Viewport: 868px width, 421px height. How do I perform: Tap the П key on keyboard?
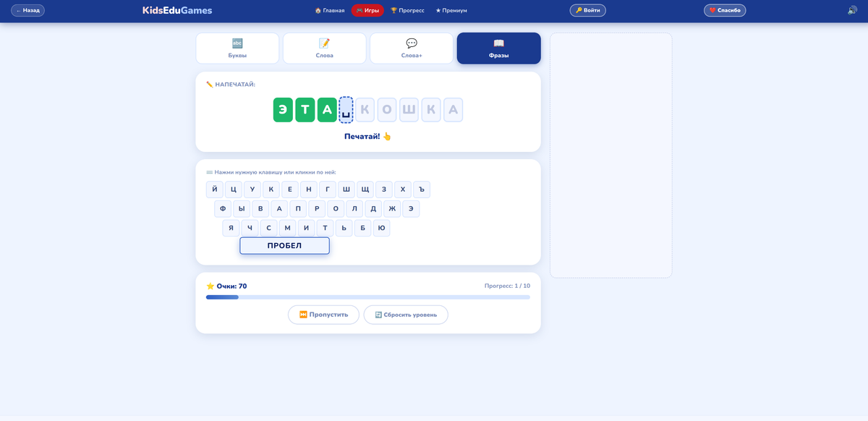[x=298, y=209]
